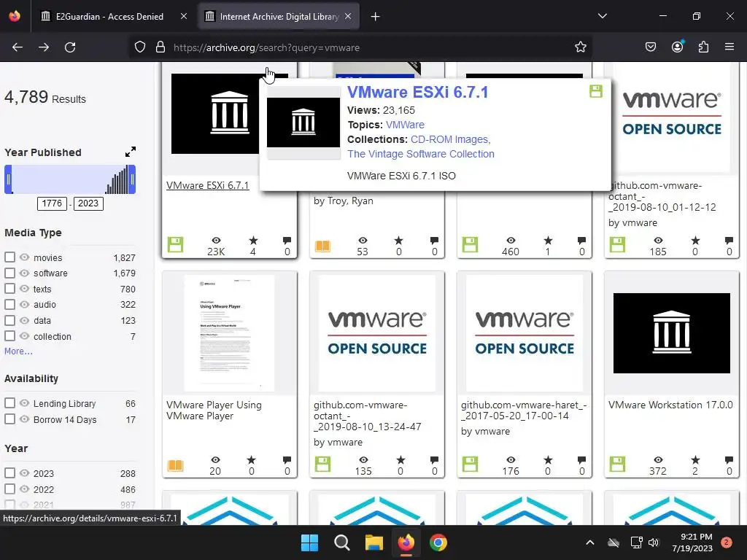Check the Borrow 14 Days filter
The image size is (747, 560).
[9, 419]
